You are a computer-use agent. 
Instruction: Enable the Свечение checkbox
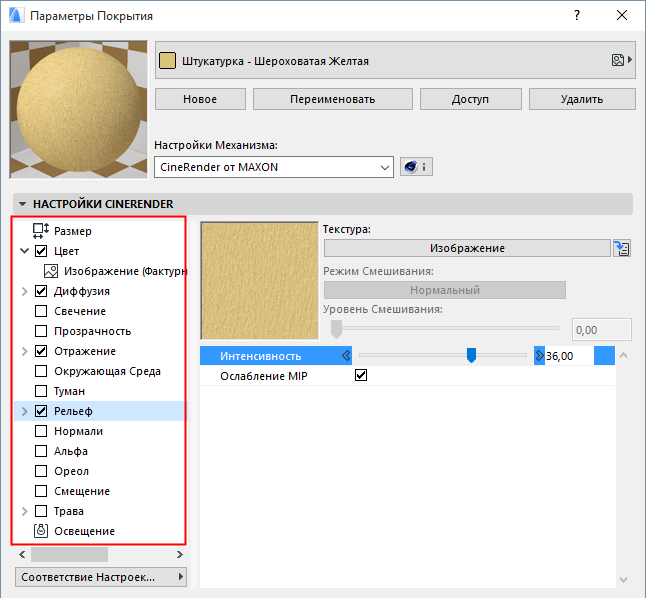point(41,311)
